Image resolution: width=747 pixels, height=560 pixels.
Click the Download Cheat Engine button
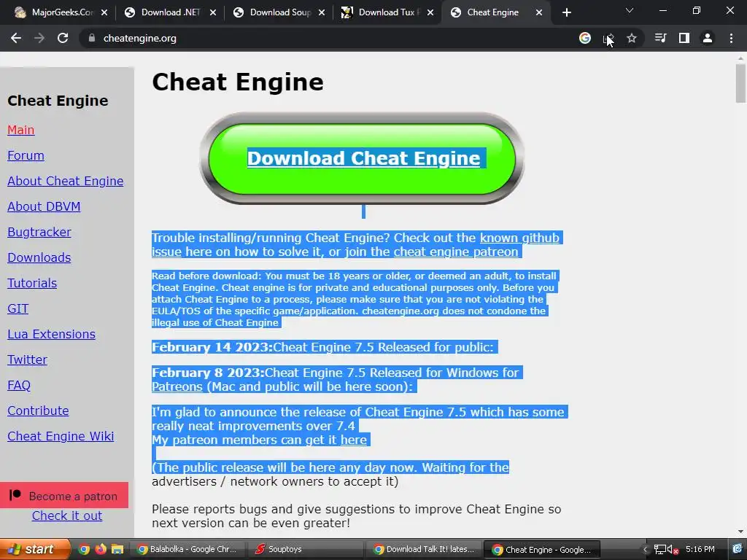pos(363,158)
